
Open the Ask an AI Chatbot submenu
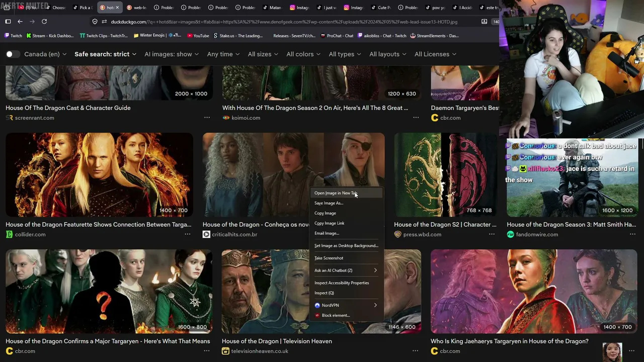[x=347, y=270]
